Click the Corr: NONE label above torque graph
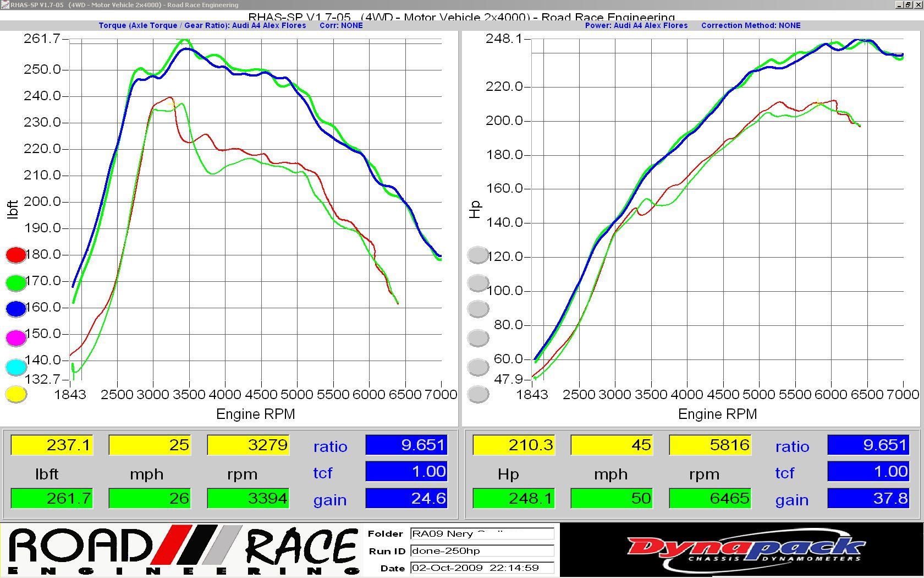The height and width of the screenshot is (578, 924). click(x=341, y=25)
